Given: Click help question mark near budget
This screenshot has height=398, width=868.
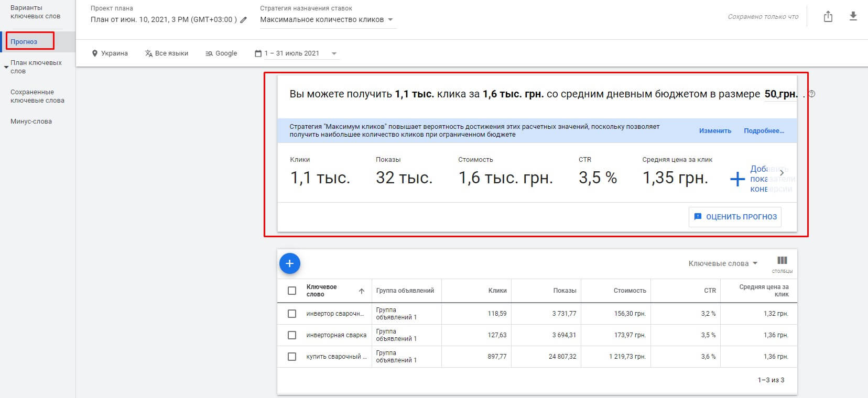Looking at the screenshot, I should (x=812, y=94).
